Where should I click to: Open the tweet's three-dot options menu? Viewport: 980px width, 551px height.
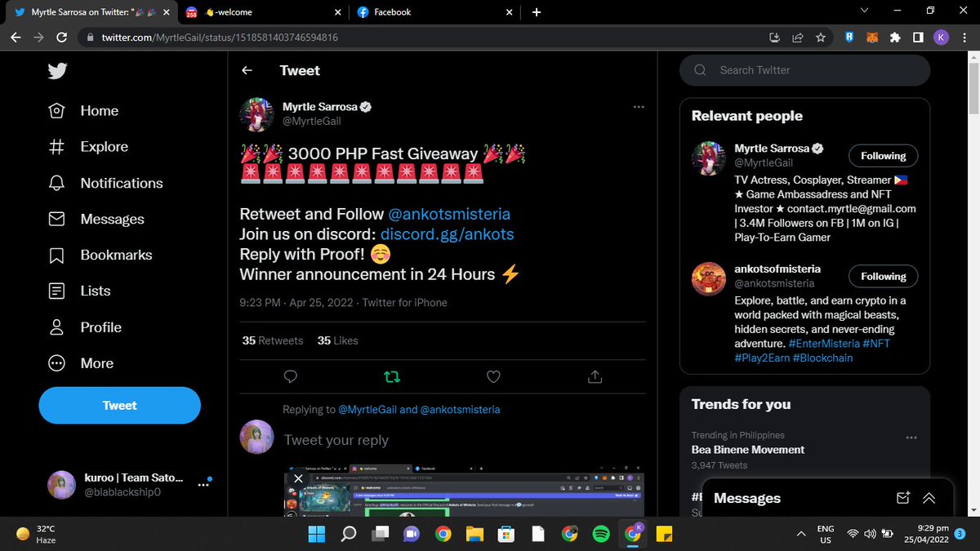click(x=639, y=107)
